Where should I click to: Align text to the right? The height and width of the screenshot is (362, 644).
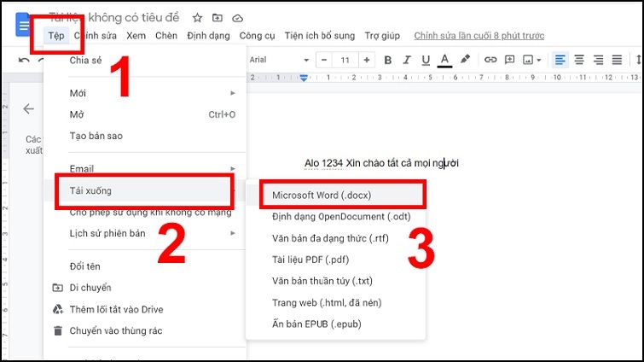pos(598,60)
